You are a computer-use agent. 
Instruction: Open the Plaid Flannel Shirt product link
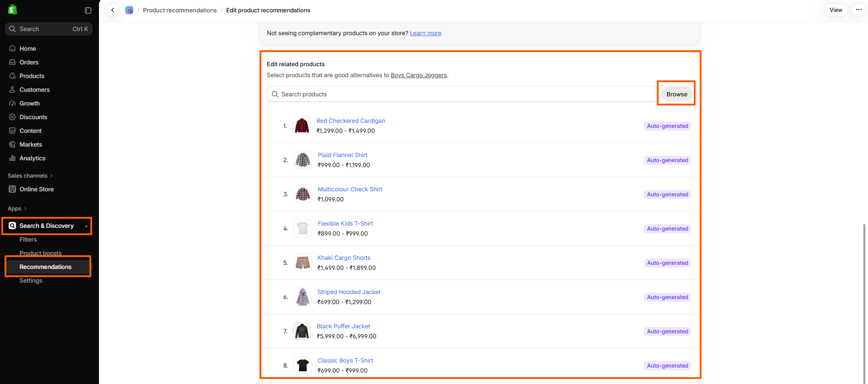[x=343, y=155]
